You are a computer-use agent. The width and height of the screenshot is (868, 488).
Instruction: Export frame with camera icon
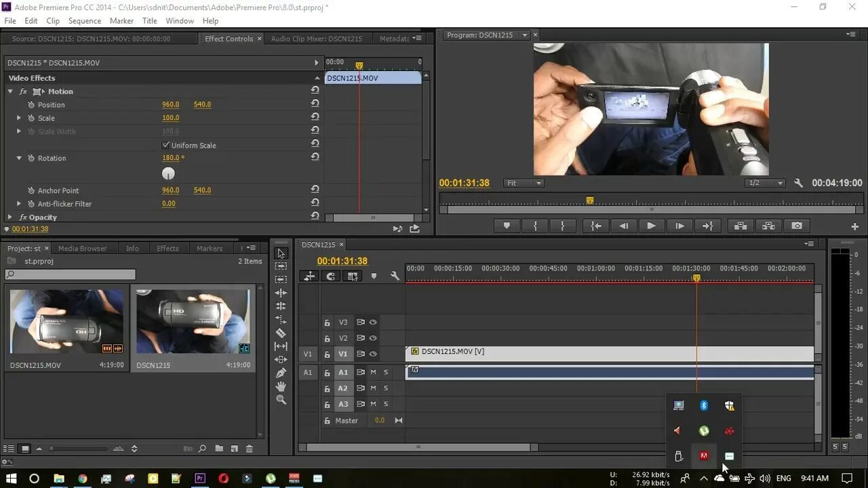pos(797,226)
